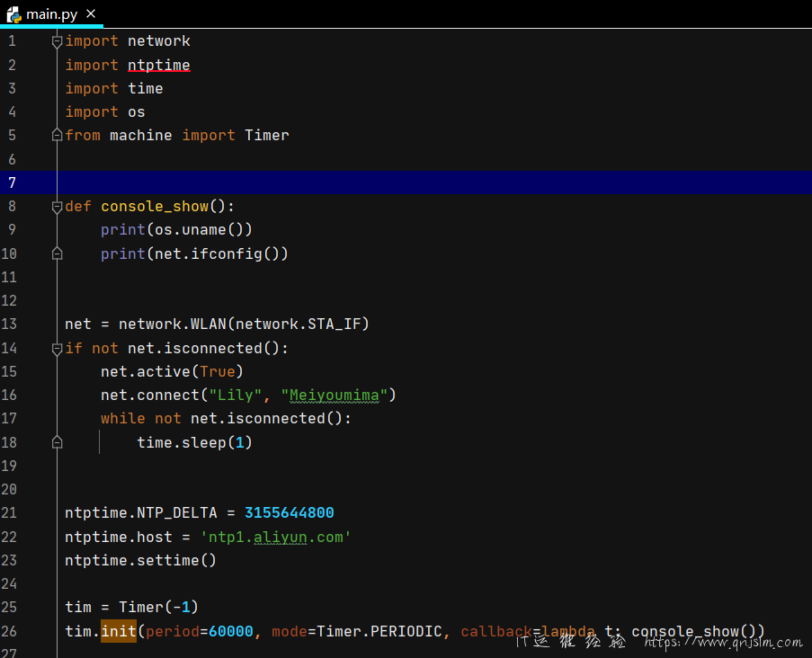Click the "Lily" string on line 16
The width and height of the screenshot is (812, 658).
pos(235,396)
